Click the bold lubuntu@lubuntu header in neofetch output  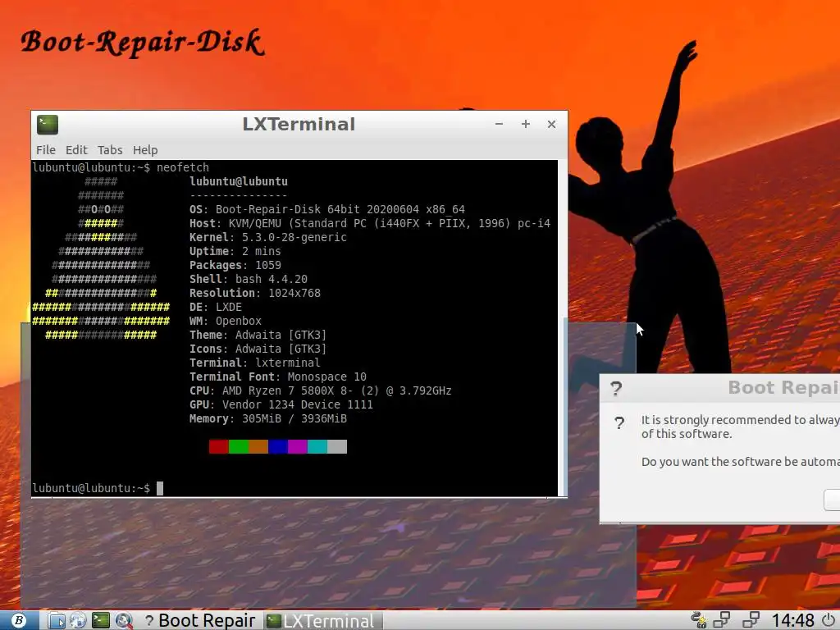[x=239, y=181]
